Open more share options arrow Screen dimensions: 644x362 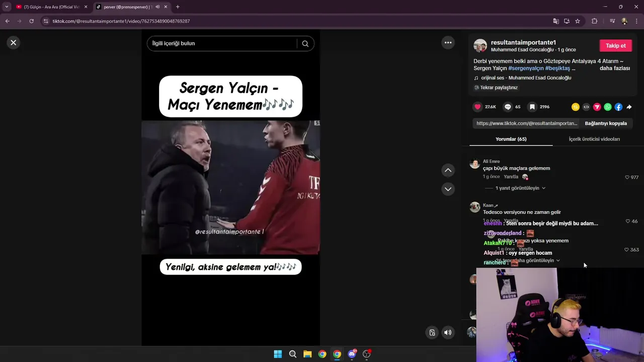pyautogui.click(x=629, y=107)
